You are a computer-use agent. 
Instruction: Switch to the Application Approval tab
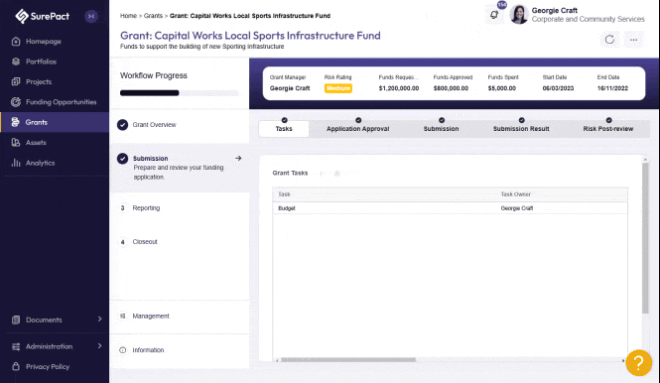coord(358,128)
